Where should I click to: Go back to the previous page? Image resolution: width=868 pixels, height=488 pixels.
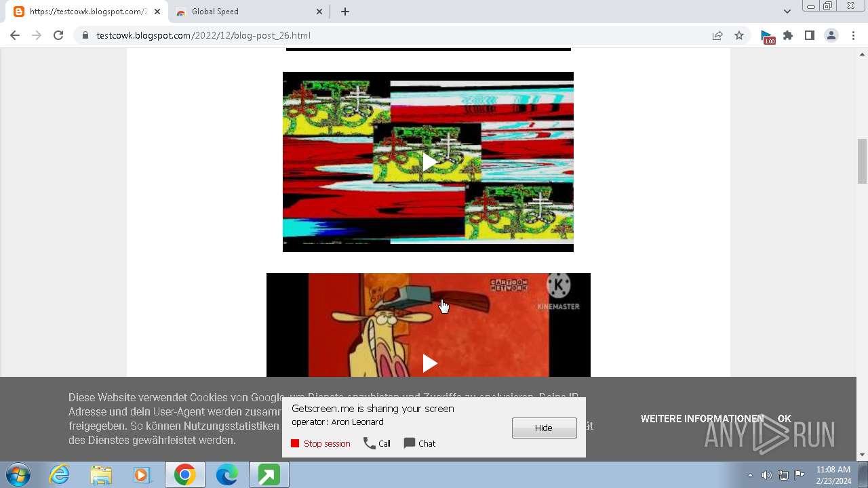click(x=15, y=35)
